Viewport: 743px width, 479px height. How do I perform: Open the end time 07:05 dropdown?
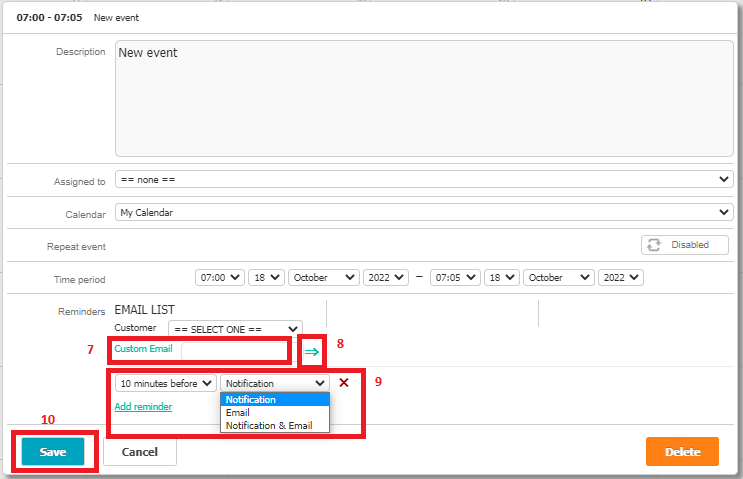455,278
